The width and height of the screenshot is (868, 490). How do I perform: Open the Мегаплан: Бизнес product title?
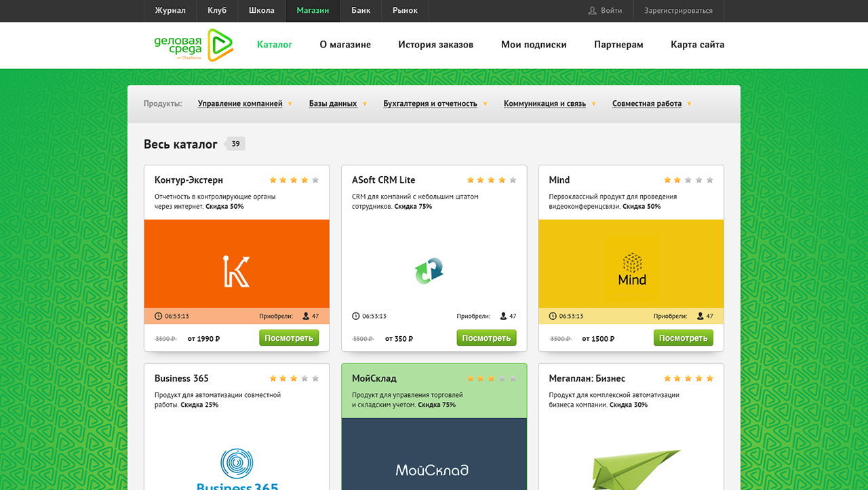click(587, 378)
